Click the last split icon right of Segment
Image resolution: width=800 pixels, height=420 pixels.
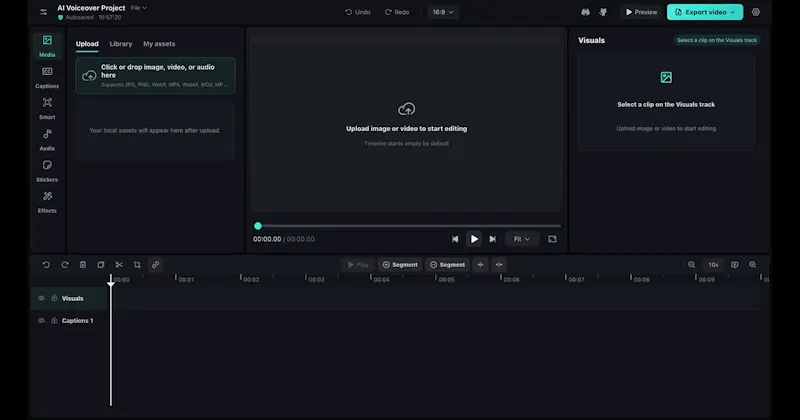[x=499, y=264]
